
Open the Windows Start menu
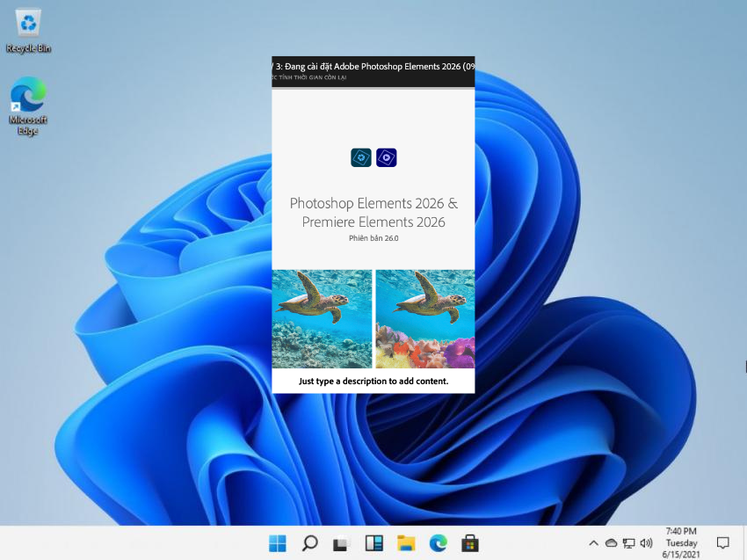(278, 543)
